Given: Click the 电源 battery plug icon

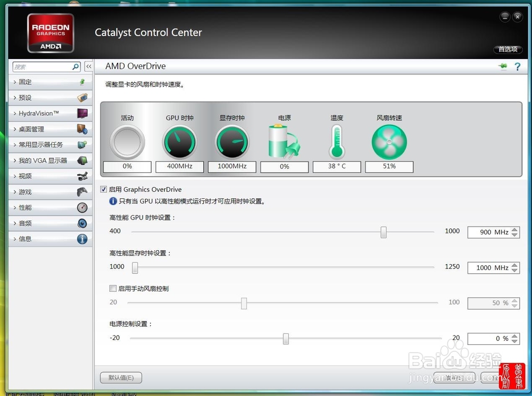Looking at the screenshot, I should click(284, 141).
